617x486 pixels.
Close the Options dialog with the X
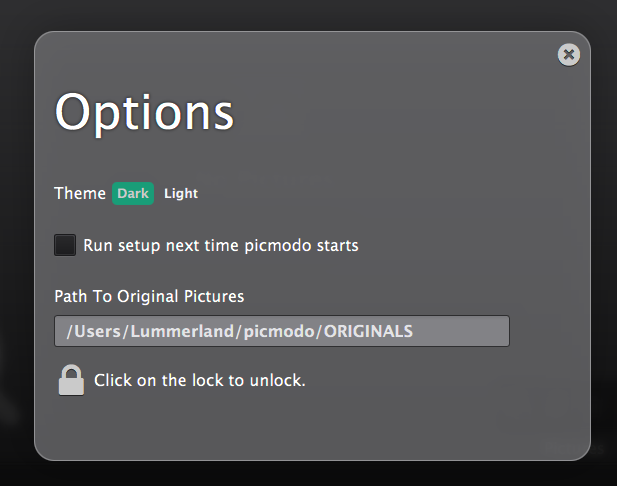[569, 55]
